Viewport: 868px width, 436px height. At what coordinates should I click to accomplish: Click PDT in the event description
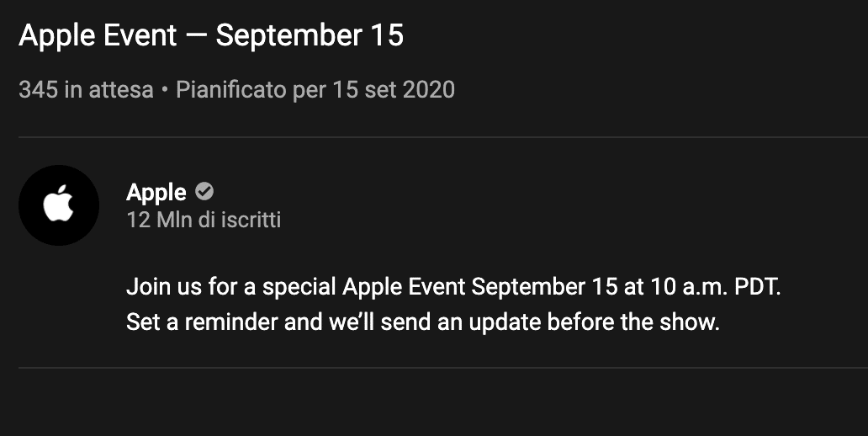pos(757,287)
